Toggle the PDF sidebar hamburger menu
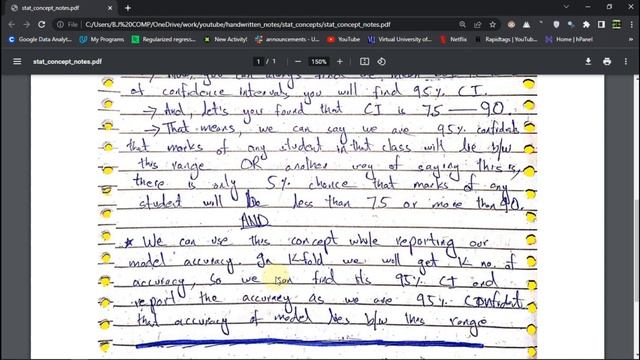 tap(17, 61)
